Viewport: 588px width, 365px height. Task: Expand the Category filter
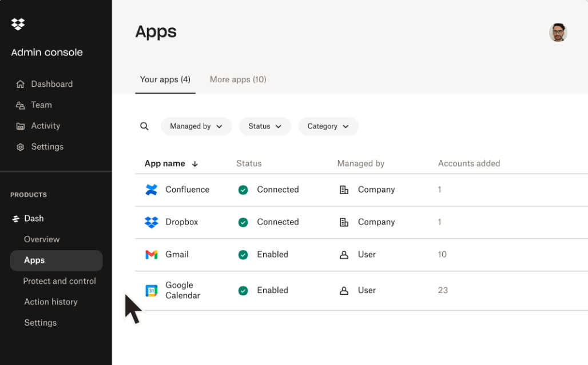pos(328,126)
